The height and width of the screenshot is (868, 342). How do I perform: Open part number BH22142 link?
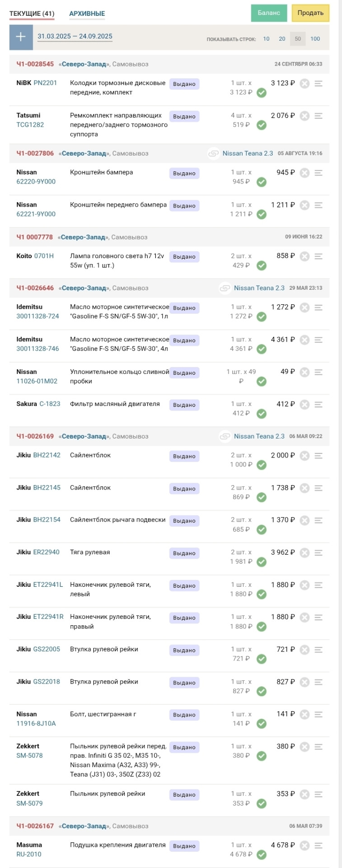click(x=47, y=455)
